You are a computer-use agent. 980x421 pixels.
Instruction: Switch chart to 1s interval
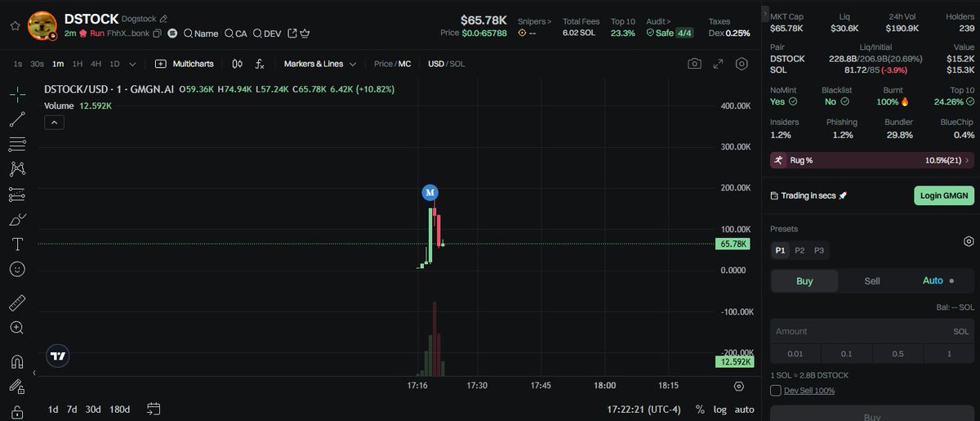pos(18,64)
